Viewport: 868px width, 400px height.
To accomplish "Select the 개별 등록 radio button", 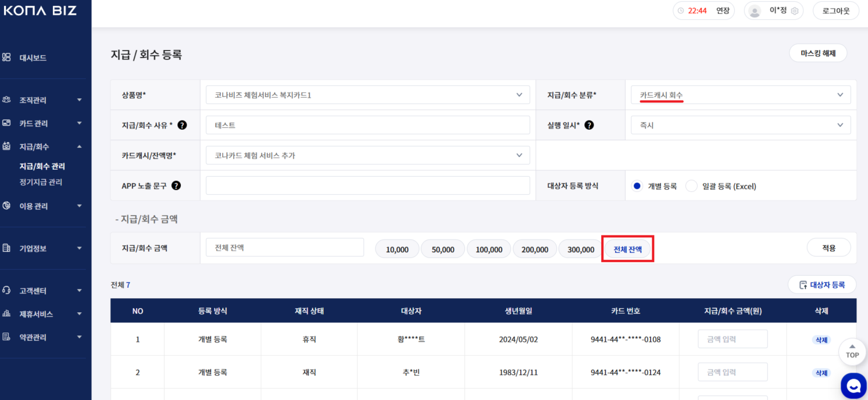I will [637, 186].
